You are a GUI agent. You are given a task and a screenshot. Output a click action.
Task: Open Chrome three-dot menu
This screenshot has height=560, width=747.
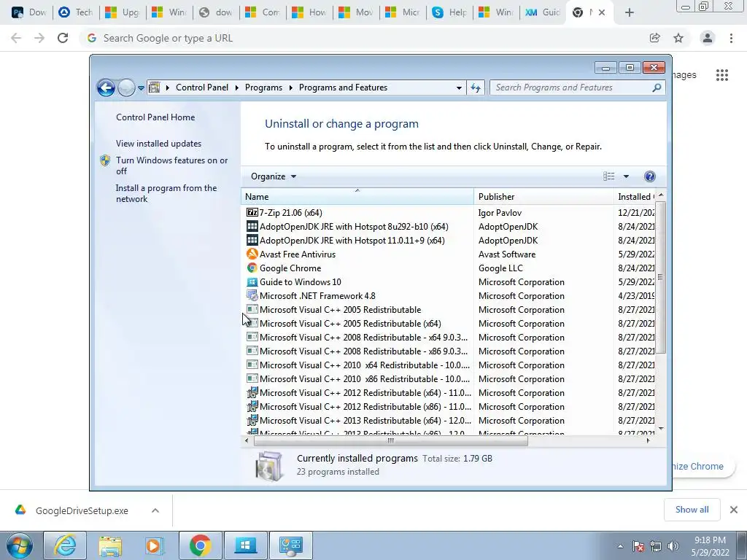click(731, 38)
